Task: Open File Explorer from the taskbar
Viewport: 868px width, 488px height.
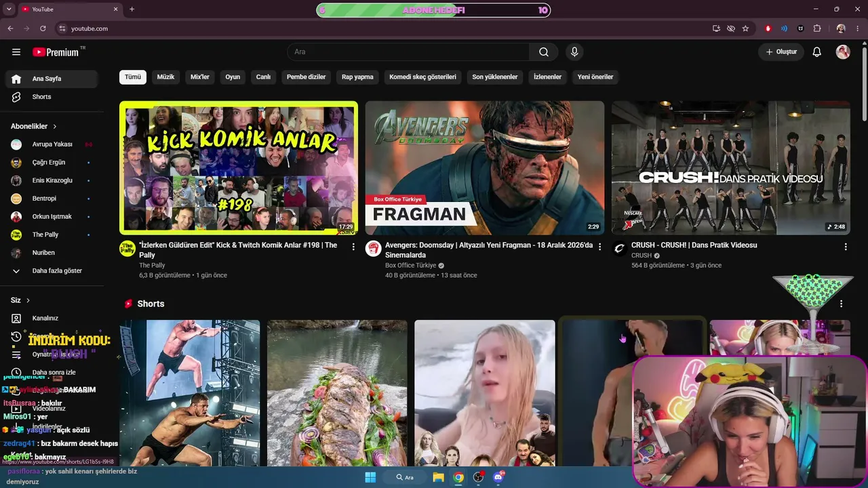Action: coord(439,477)
